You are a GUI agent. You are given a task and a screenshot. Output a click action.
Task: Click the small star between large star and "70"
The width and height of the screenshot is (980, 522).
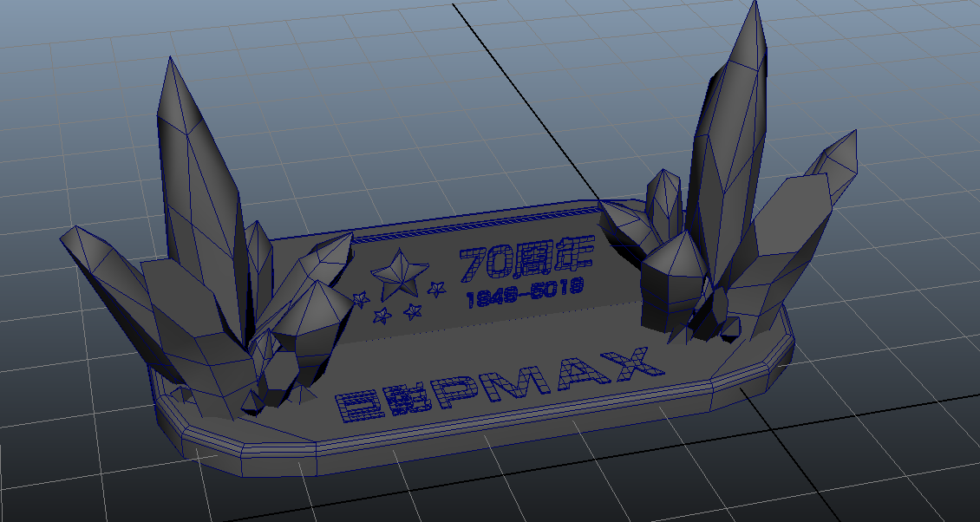pyautogui.click(x=436, y=289)
